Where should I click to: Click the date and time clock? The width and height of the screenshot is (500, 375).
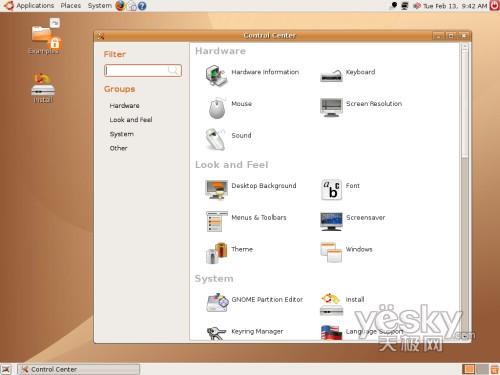455,6
